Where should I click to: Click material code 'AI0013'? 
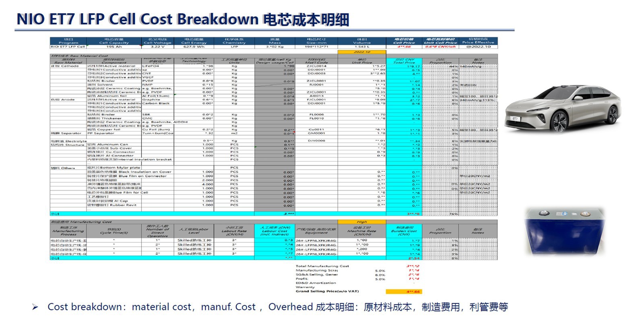coord(316,96)
